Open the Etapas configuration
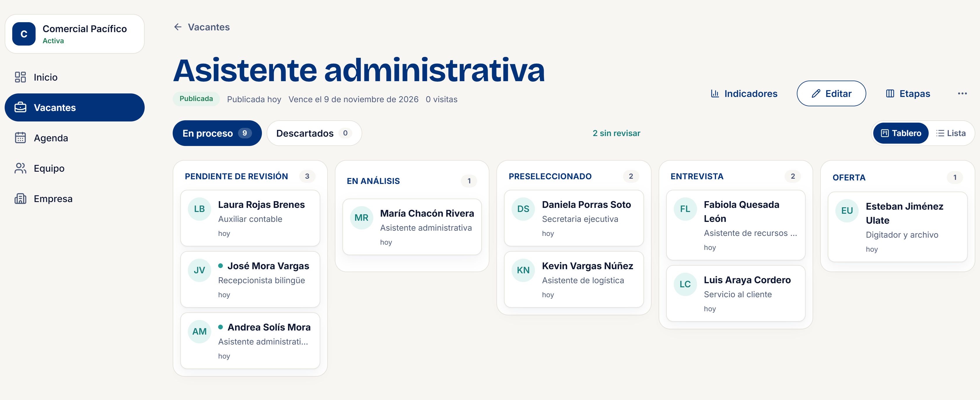This screenshot has height=400, width=980. (908, 93)
